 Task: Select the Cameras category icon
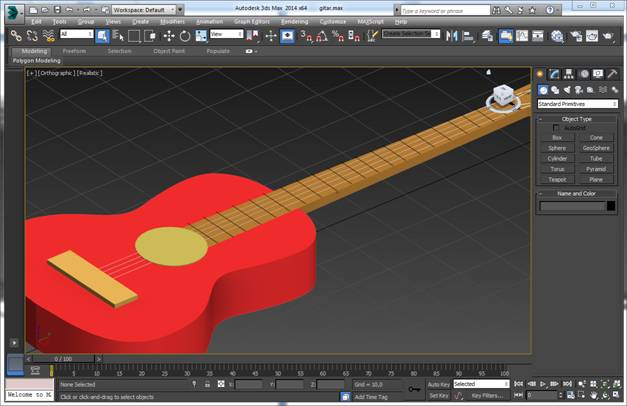[580, 90]
